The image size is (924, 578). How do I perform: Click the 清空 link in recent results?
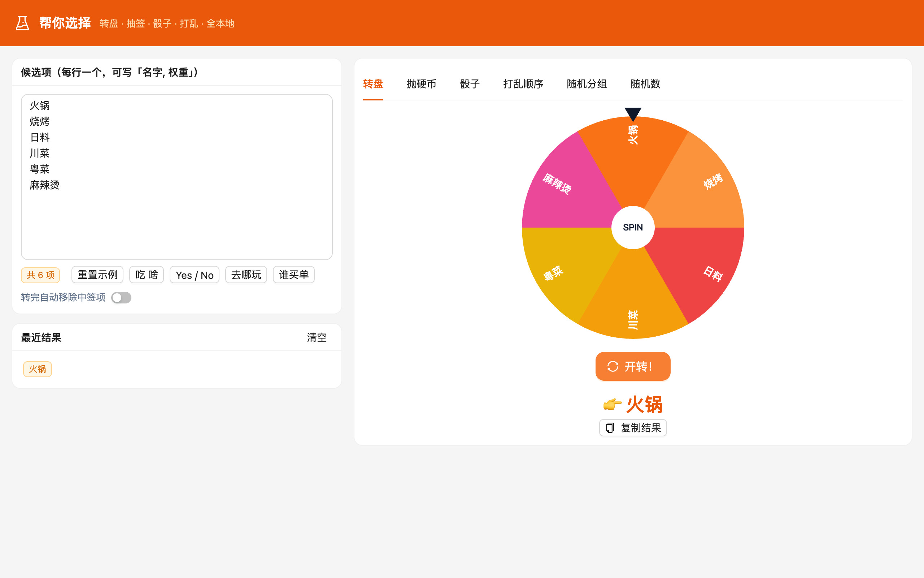[317, 337]
